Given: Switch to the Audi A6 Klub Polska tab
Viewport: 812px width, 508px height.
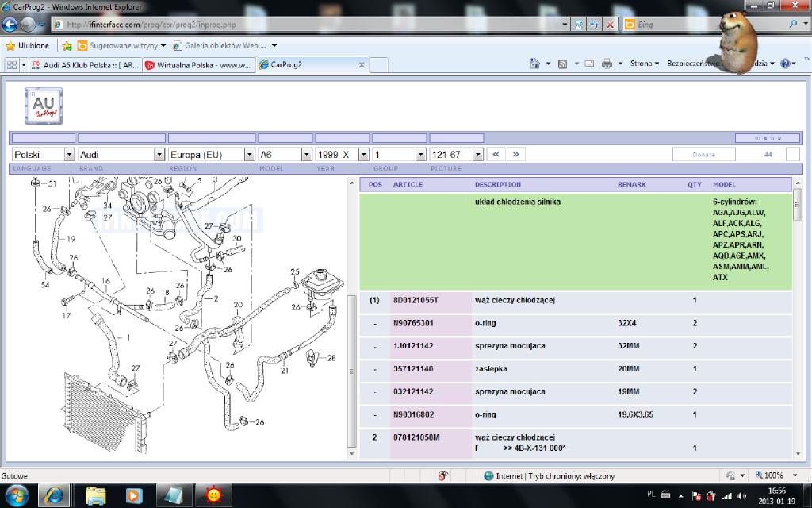Looking at the screenshot, I should click(x=86, y=65).
